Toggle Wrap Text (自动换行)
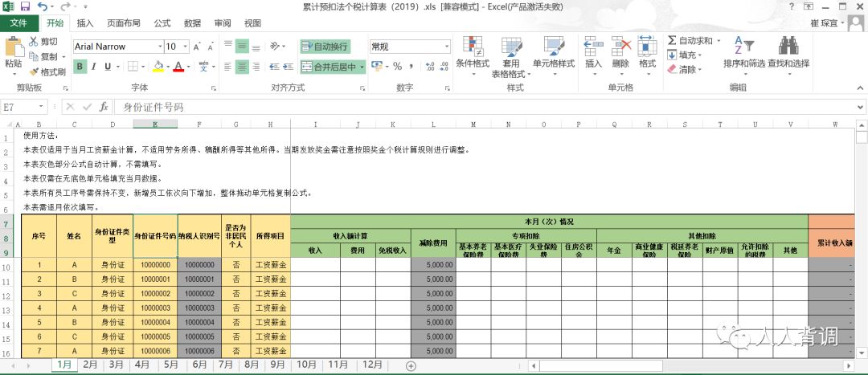 (x=325, y=47)
